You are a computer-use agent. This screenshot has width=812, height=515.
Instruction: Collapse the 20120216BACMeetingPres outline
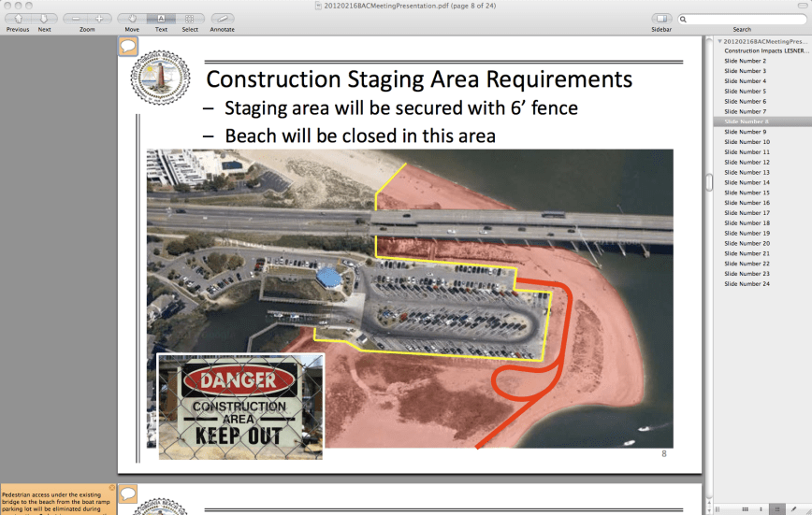719,41
